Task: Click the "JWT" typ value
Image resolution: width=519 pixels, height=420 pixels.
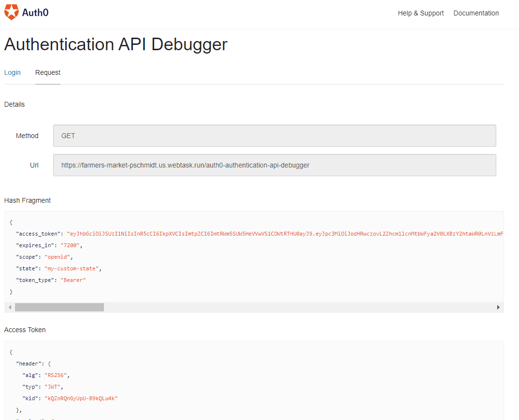Action: (52, 387)
